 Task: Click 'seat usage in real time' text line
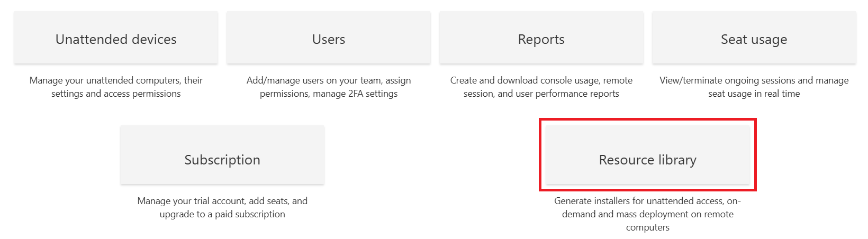(754, 94)
